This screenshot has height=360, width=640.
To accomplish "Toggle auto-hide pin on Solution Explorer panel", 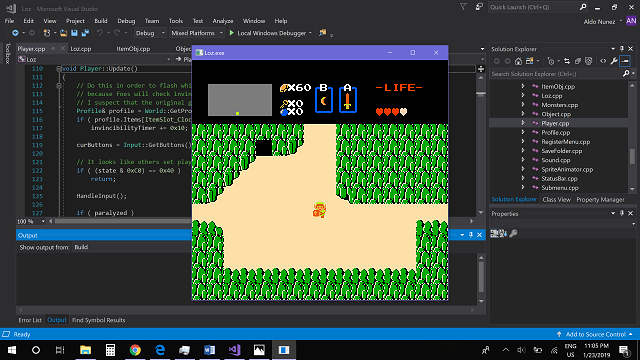I will point(622,49).
